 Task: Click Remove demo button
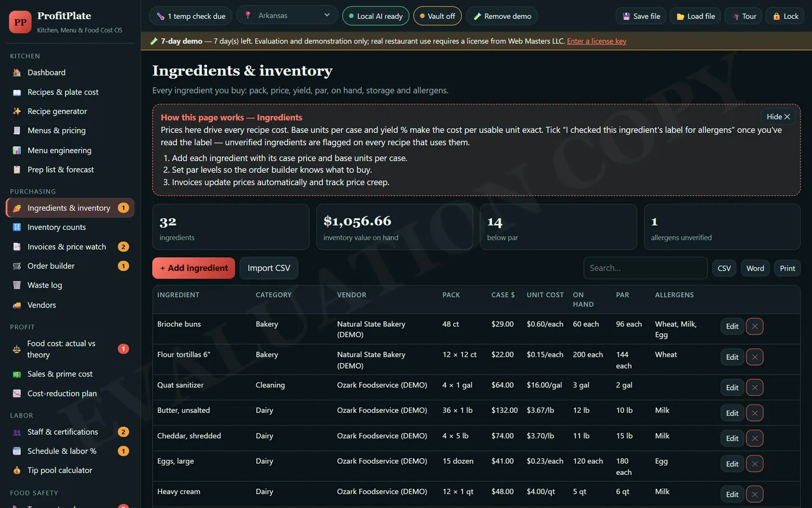pos(502,16)
